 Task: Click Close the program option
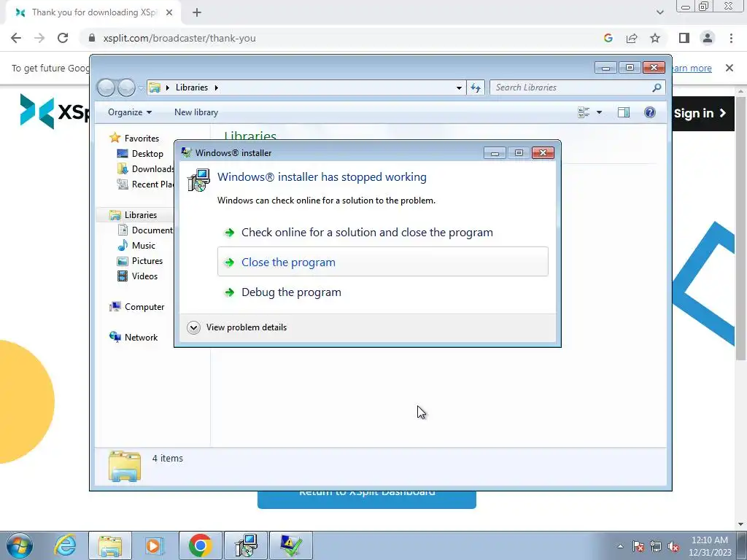[x=382, y=262]
